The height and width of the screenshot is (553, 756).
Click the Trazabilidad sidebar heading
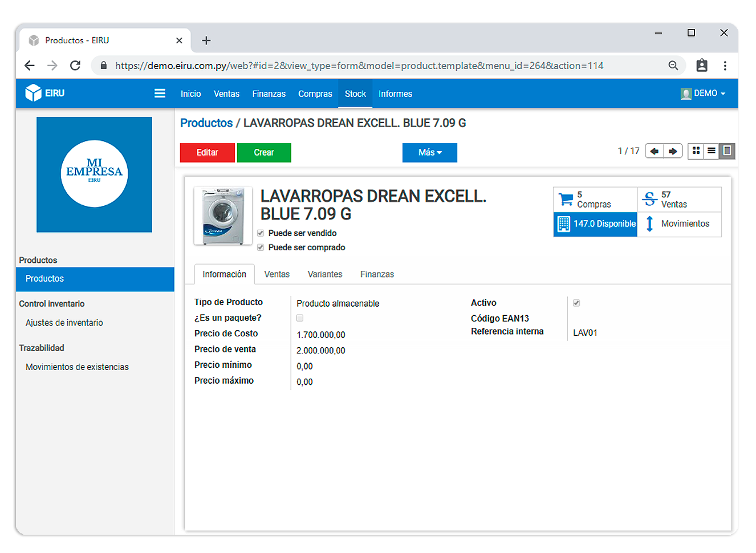coord(42,348)
